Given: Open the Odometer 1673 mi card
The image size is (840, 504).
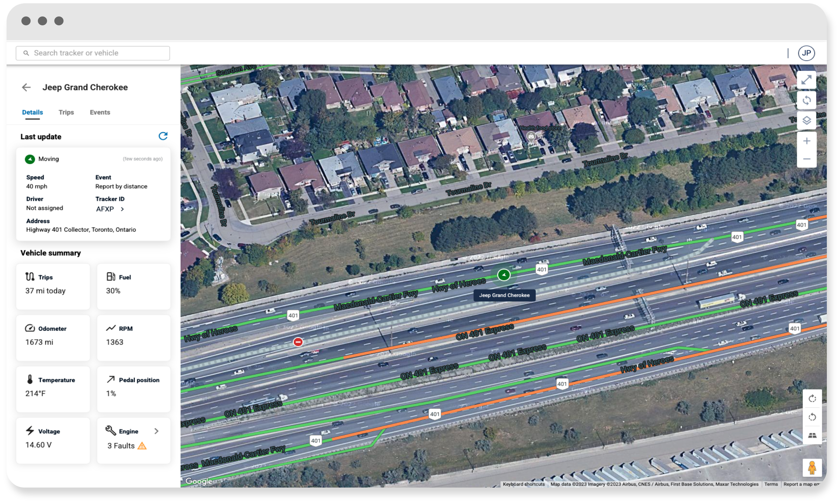Looking at the screenshot, I should pos(53,338).
